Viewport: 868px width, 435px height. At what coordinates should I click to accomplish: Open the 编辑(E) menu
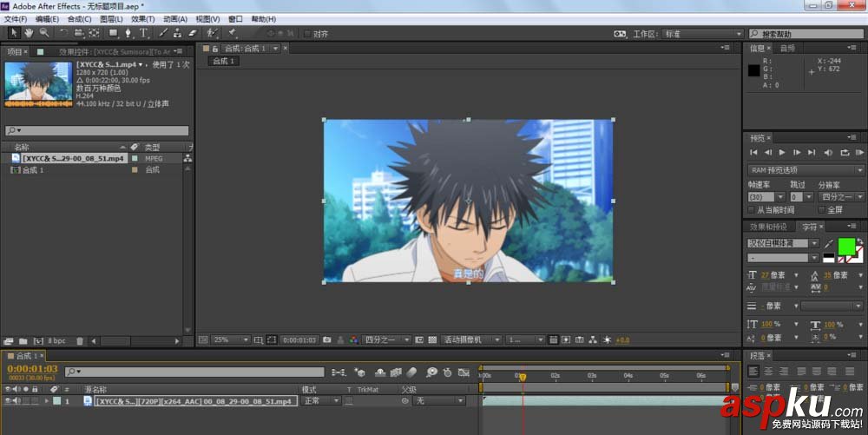(x=47, y=19)
